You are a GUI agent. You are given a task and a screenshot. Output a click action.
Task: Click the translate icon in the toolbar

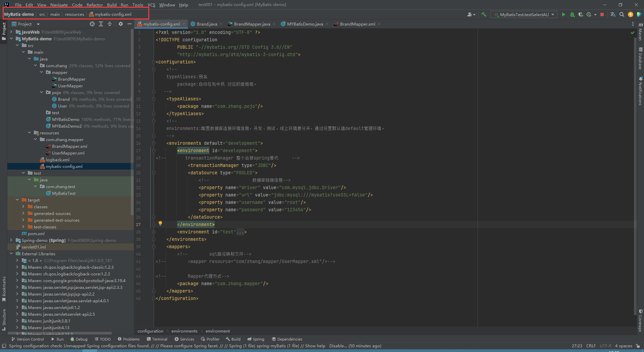click(x=613, y=14)
